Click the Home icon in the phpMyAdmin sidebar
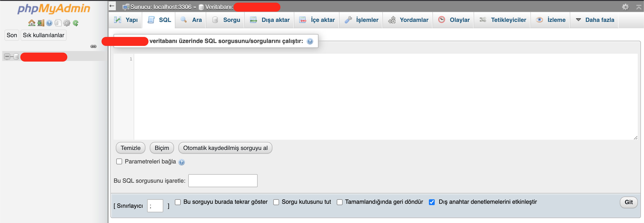 [32, 23]
